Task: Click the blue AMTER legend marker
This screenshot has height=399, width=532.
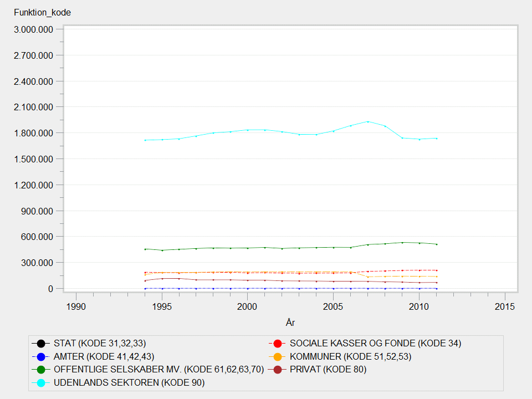Action: [41, 356]
